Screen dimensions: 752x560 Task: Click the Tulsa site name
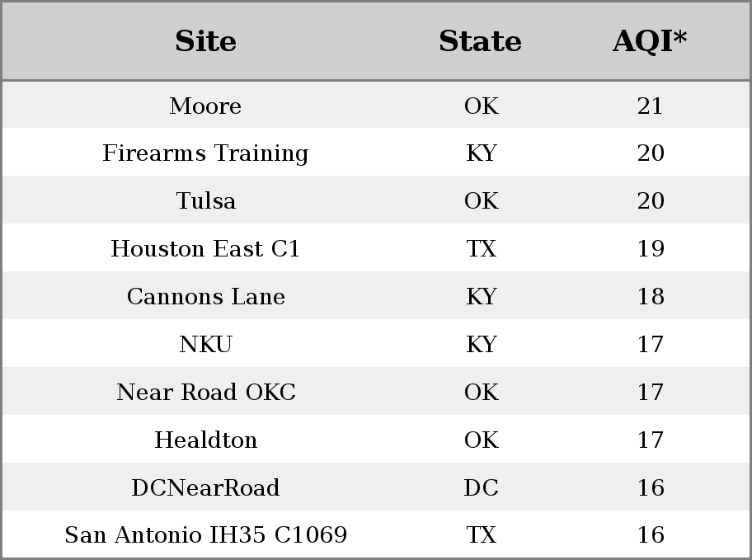(206, 200)
